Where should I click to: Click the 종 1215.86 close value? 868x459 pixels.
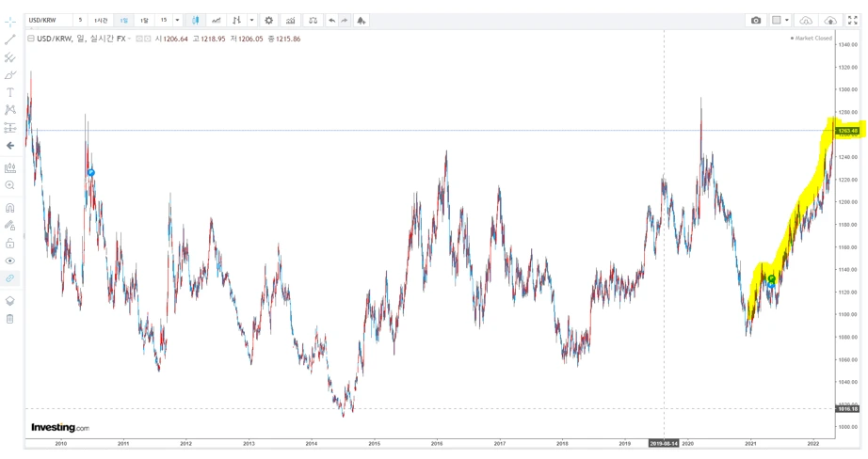point(284,39)
